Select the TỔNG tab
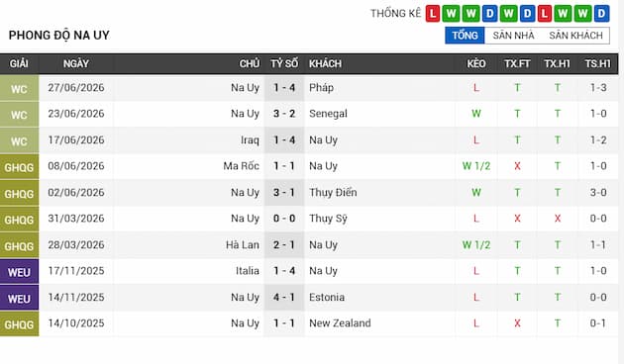This screenshot has height=364, width=624. pyautogui.click(x=465, y=36)
